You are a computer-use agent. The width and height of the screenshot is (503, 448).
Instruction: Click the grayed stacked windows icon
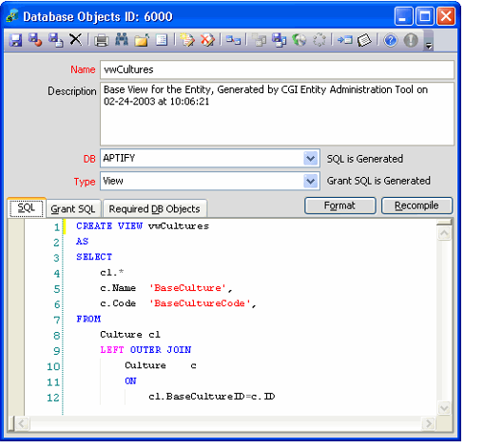click(x=259, y=41)
